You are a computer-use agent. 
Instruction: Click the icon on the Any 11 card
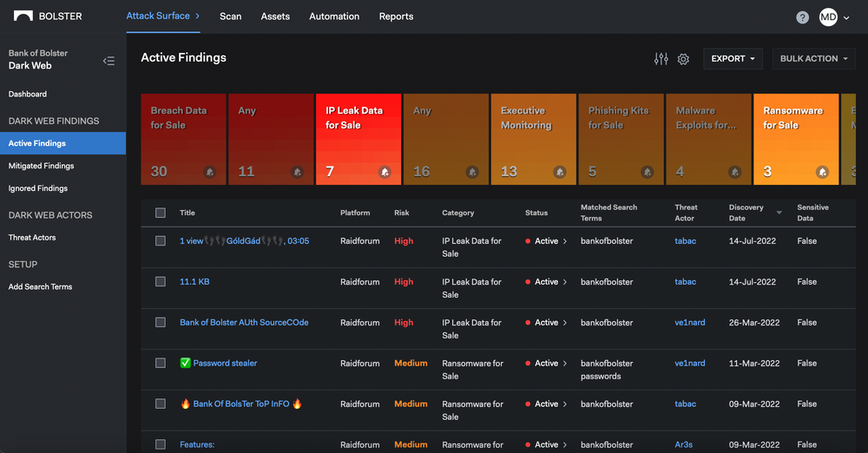tap(297, 172)
